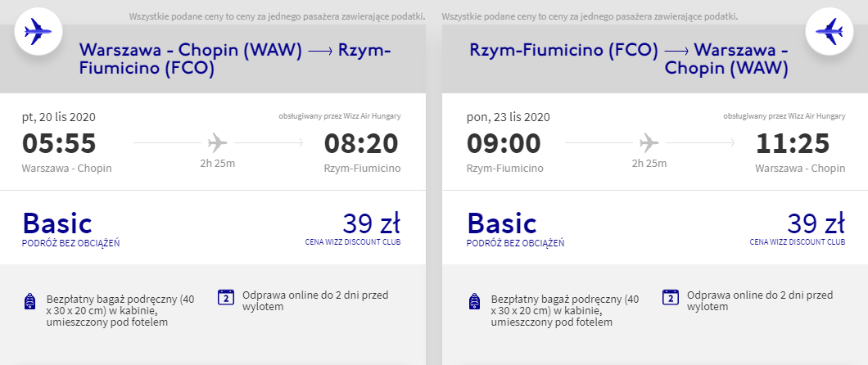The image size is (868, 365).
Task: Click the 08:20 arrival time
Action: pyautogui.click(x=361, y=143)
